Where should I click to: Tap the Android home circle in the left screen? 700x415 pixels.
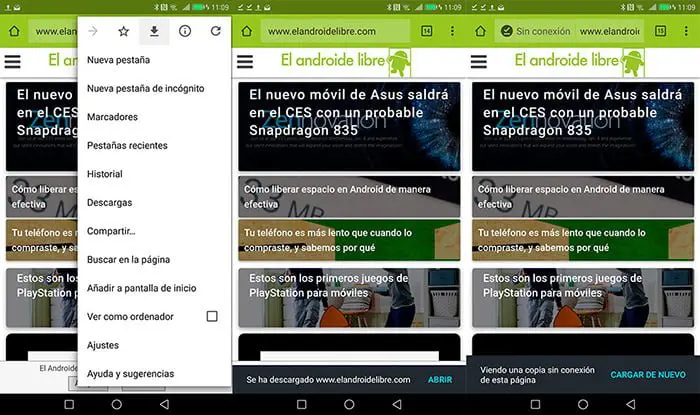(x=117, y=404)
